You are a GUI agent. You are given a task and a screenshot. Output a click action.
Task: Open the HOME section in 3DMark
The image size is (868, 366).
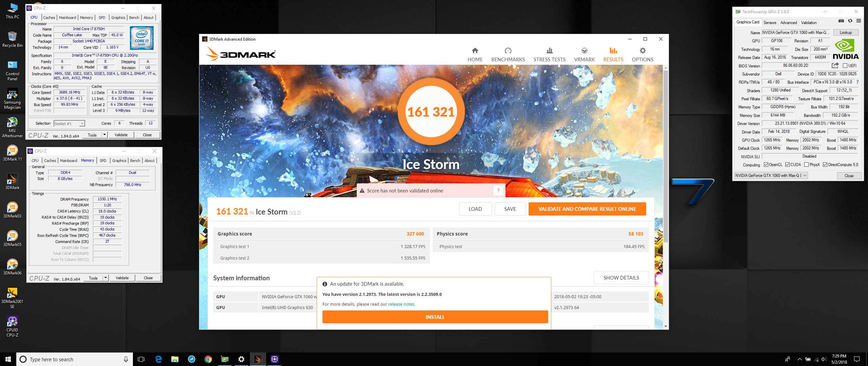pos(475,55)
